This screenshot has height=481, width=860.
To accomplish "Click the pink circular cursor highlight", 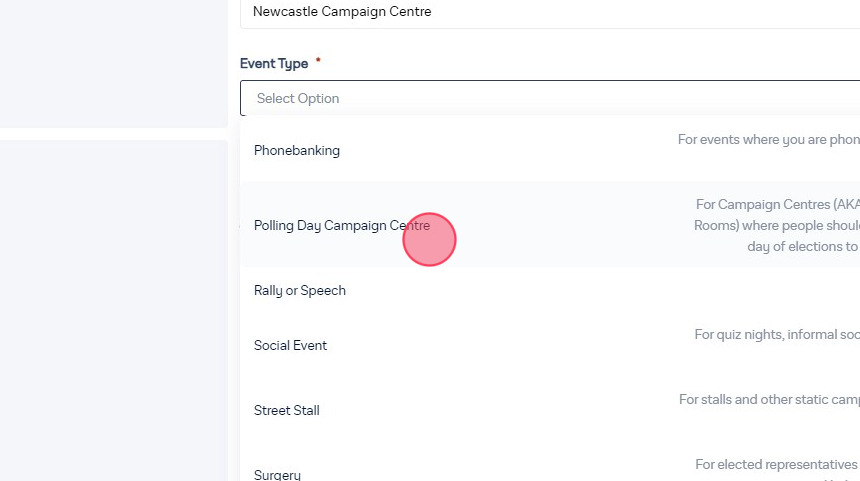I will pyautogui.click(x=430, y=240).
